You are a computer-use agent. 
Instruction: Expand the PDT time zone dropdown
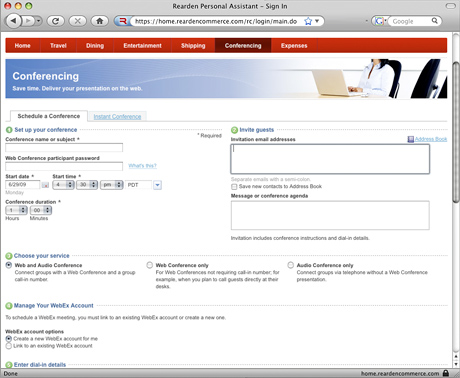pos(157,185)
